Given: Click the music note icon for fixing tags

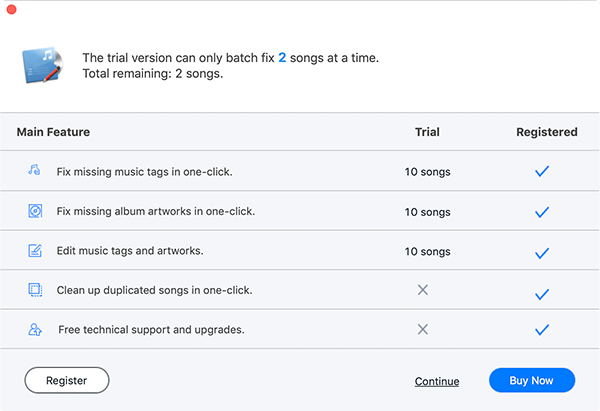Looking at the screenshot, I should 34,170.
